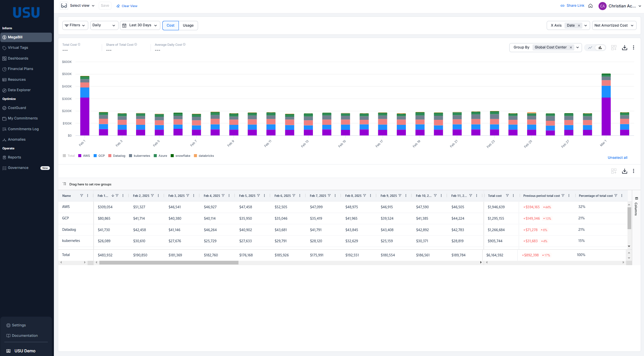Filter the Name column
This screenshot has width=644, height=356.
(82, 196)
